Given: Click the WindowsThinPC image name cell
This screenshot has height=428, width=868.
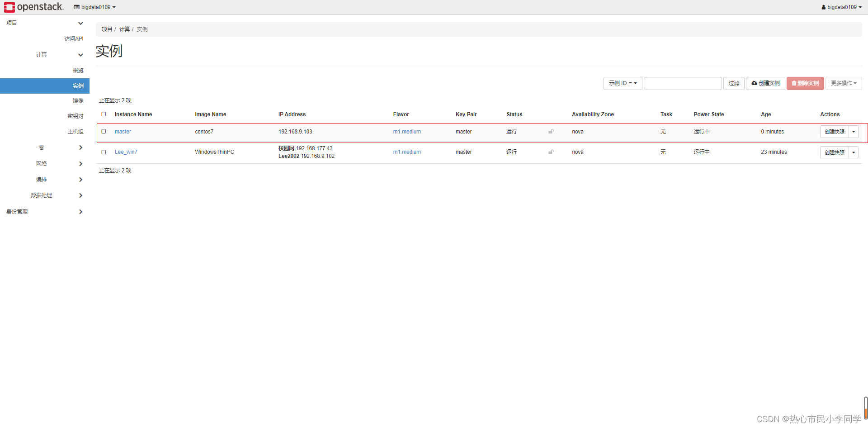Looking at the screenshot, I should tap(215, 152).
